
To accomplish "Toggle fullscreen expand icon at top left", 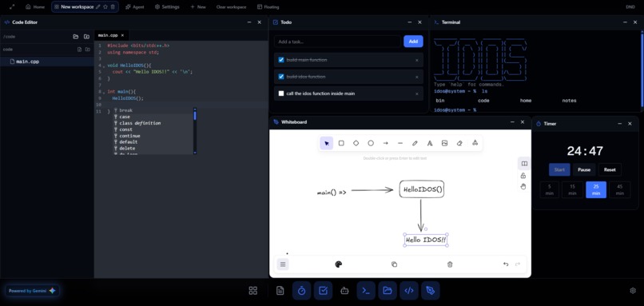I will 12,7.
